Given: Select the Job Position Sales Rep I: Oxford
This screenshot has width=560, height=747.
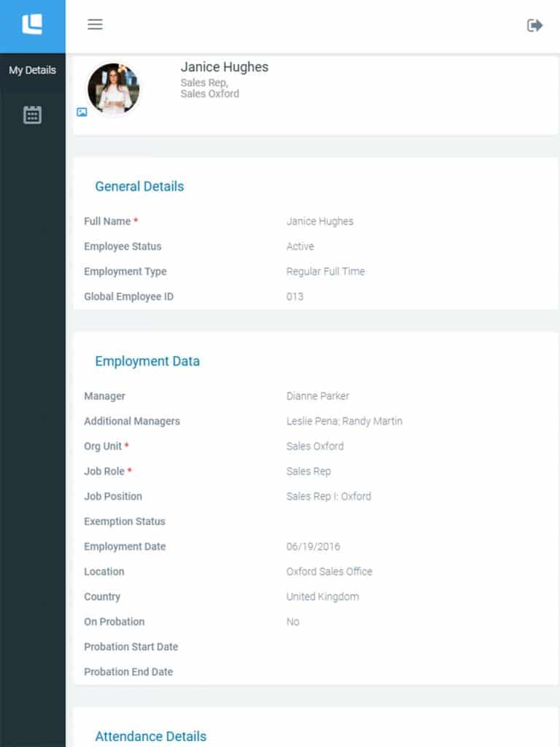Looking at the screenshot, I should point(328,496).
